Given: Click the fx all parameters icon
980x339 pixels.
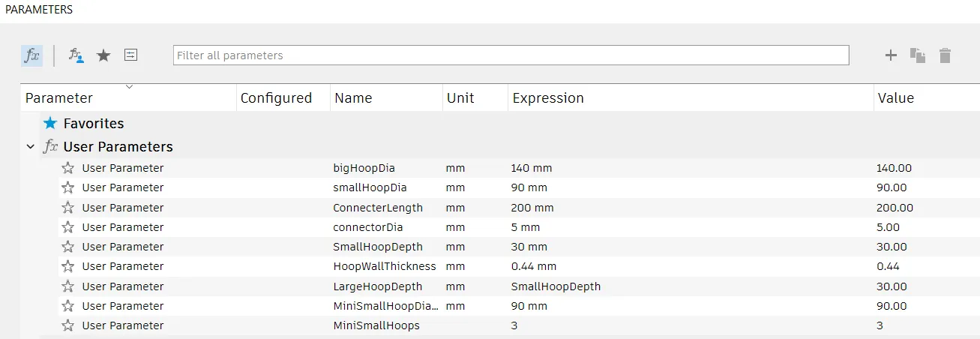Looking at the screenshot, I should click(31, 55).
